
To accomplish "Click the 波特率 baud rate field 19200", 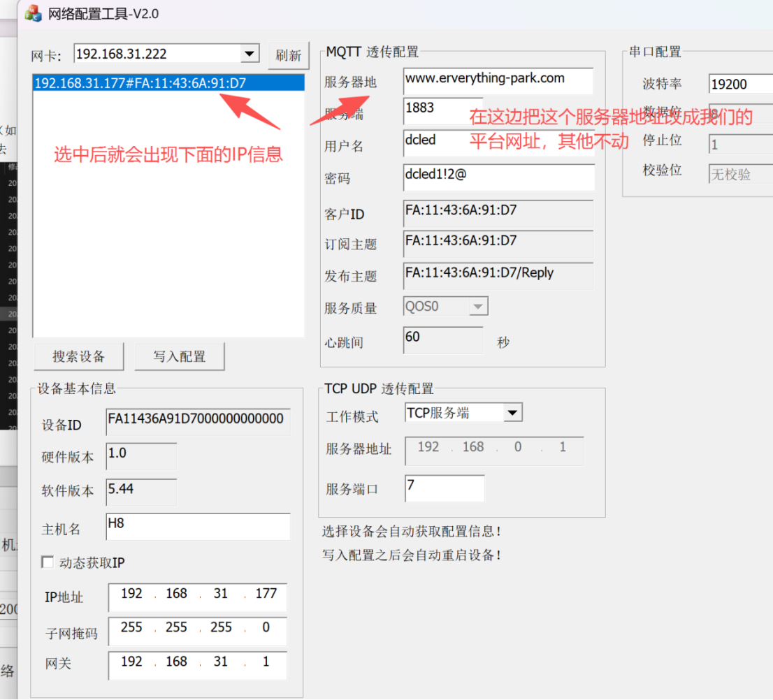I will pyautogui.click(x=740, y=84).
